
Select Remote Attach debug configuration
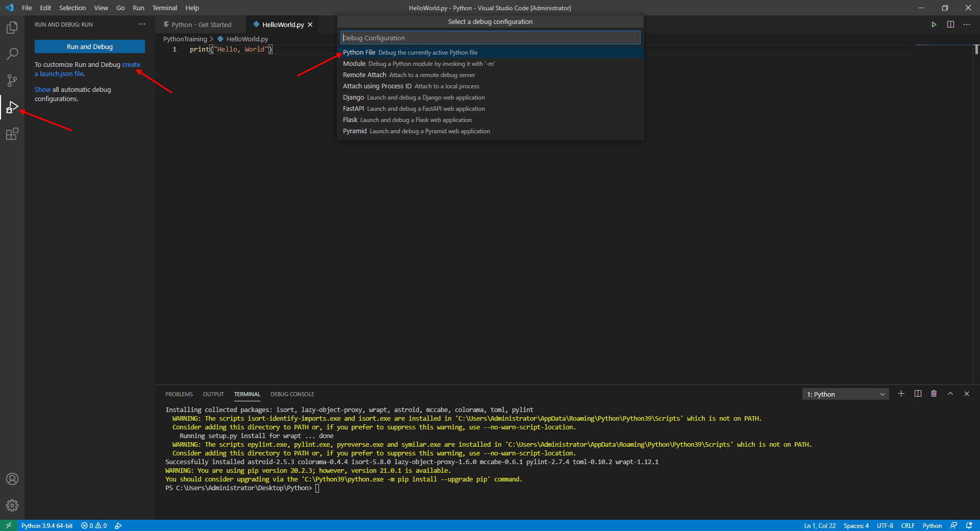click(490, 75)
